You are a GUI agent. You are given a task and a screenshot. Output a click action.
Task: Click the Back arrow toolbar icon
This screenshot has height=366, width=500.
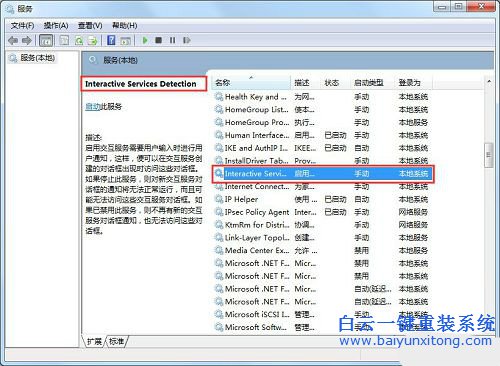coord(13,41)
